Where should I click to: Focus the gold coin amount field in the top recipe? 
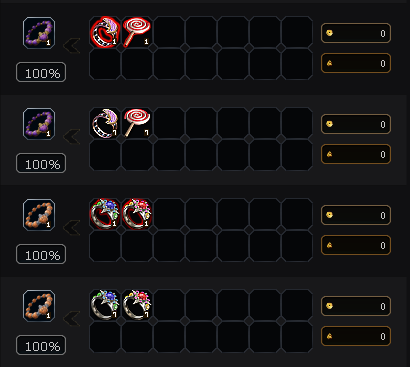click(356, 33)
